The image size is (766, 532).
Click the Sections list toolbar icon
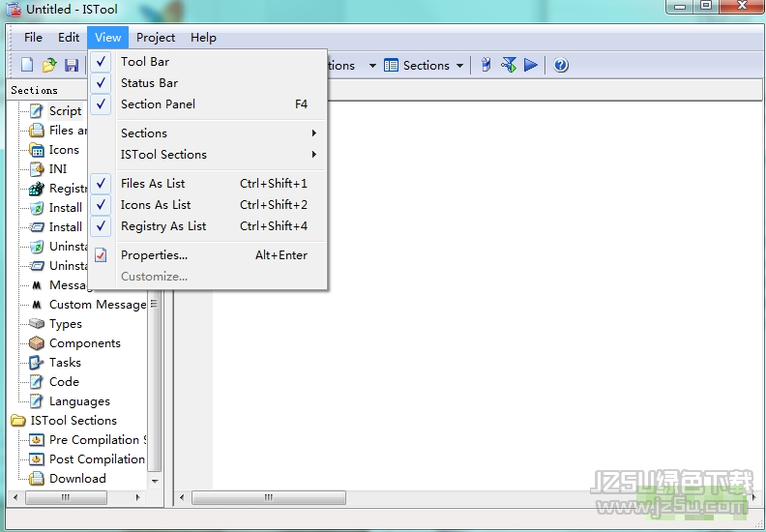coord(391,65)
